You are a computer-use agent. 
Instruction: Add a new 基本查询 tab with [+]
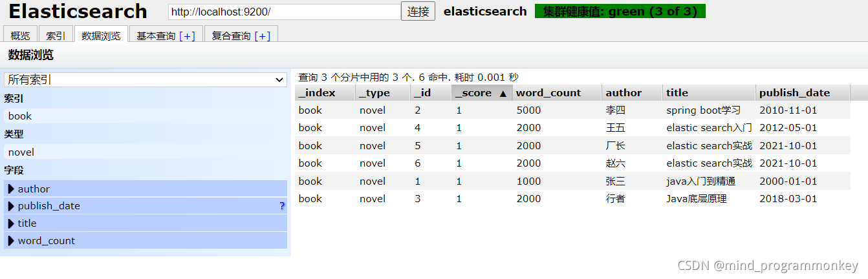tap(187, 36)
